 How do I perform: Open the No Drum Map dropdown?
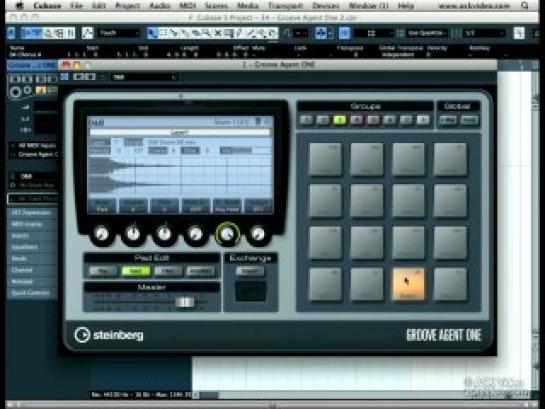[34, 185]
